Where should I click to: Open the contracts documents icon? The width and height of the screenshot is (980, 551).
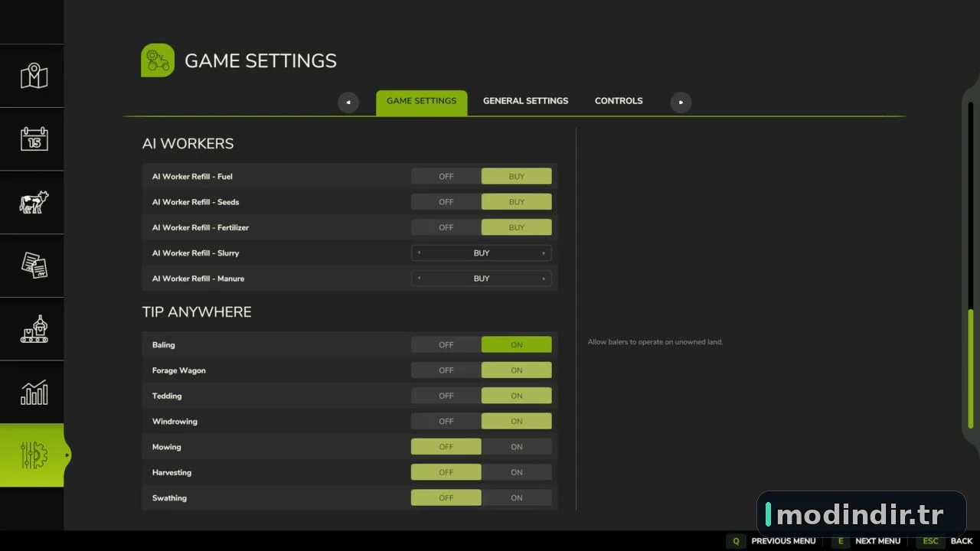click(34, 266)
